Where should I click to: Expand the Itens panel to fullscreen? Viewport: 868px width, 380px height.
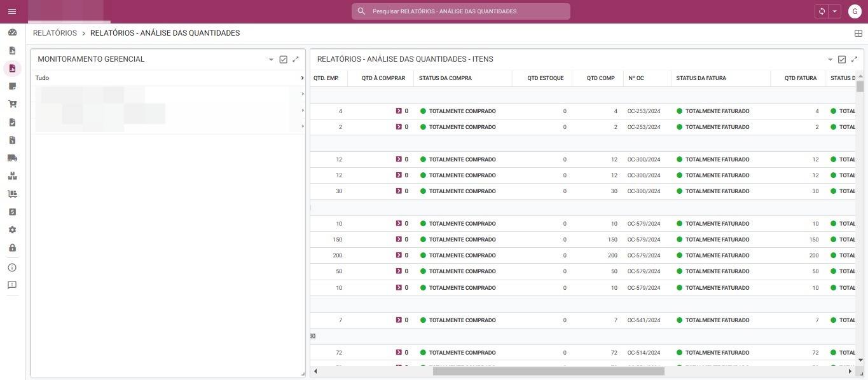click(854, 59)
